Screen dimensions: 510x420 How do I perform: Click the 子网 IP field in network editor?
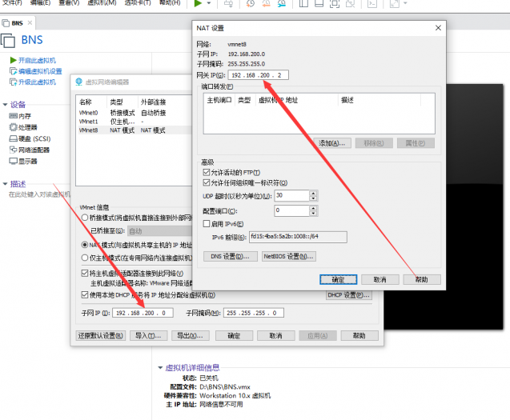(x=143, y=313)
